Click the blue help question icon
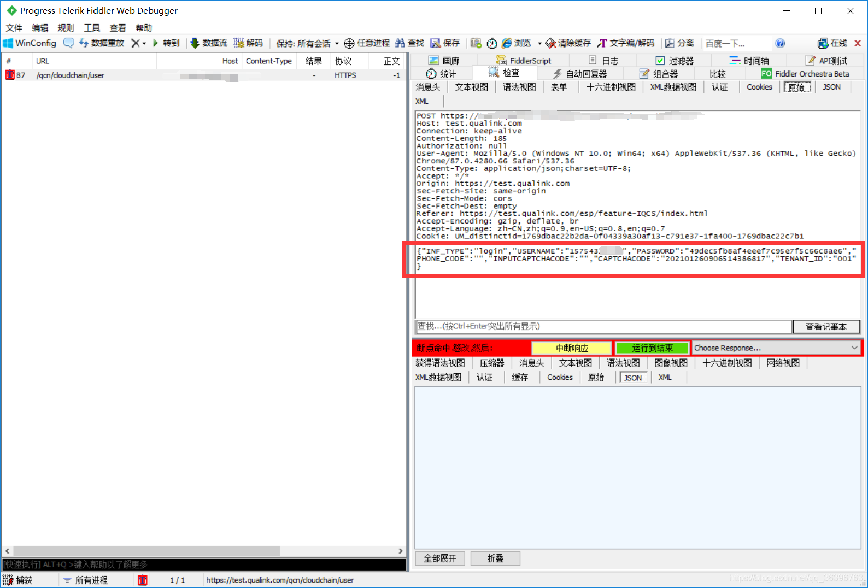This screenshot has width=868, height=588. [780, 43]
